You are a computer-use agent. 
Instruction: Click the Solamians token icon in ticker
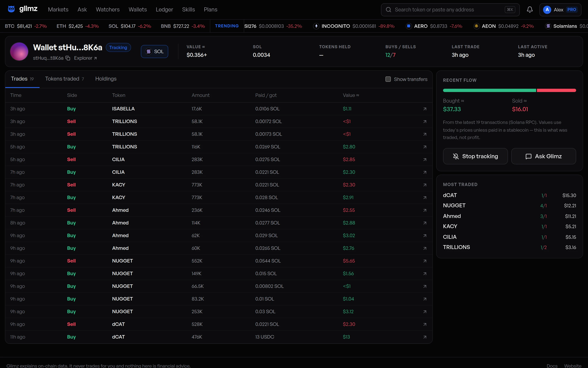point(548,26)
